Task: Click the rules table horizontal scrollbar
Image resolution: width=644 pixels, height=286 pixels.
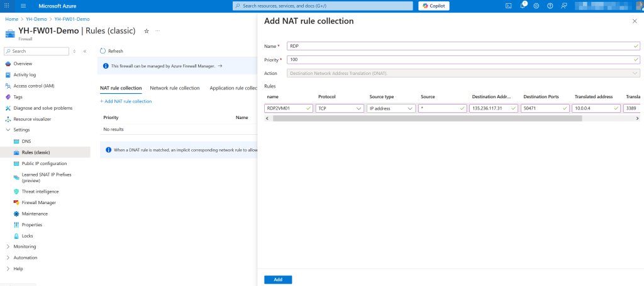Action: (x=427, y=118)
